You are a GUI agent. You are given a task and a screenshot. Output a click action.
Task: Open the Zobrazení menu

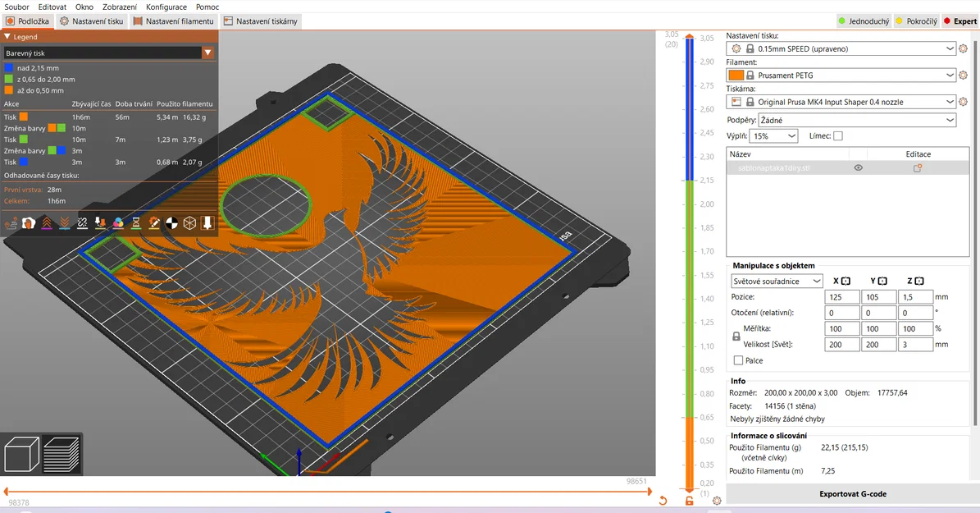[x=120, y=7]
